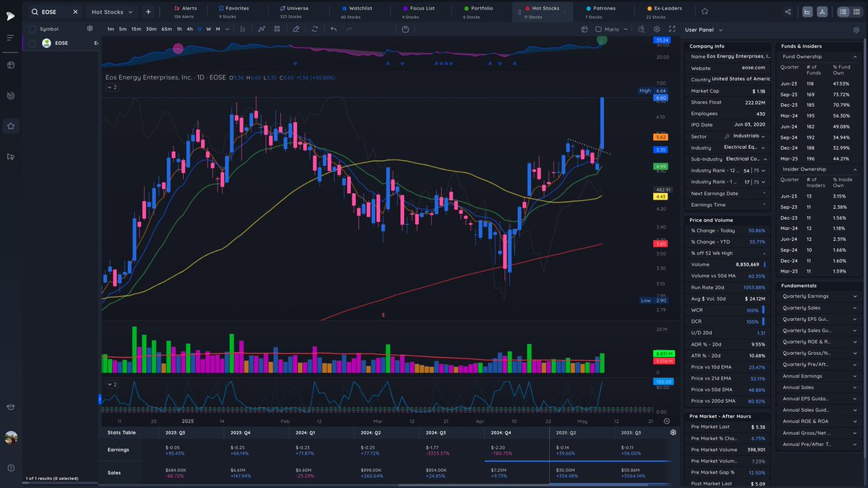Image resolution: width=868 pixels, height=488 pixels.
Task: Collapse the chart pane 2 chevron
Action: click(111, 87)
